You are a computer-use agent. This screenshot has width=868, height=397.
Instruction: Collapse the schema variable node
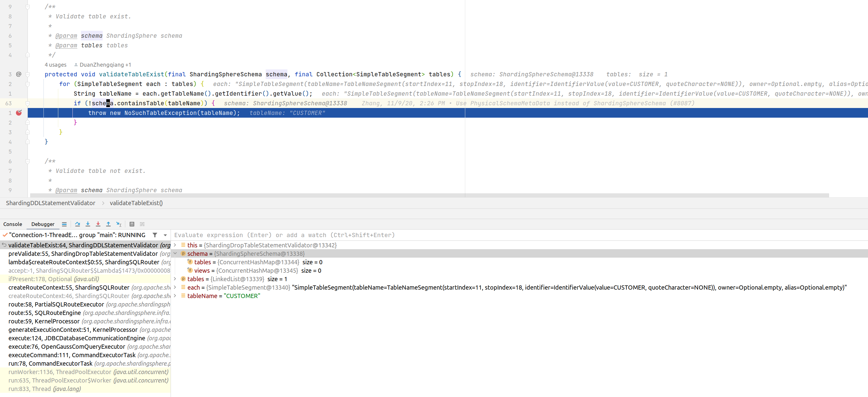tap(175, 253)
